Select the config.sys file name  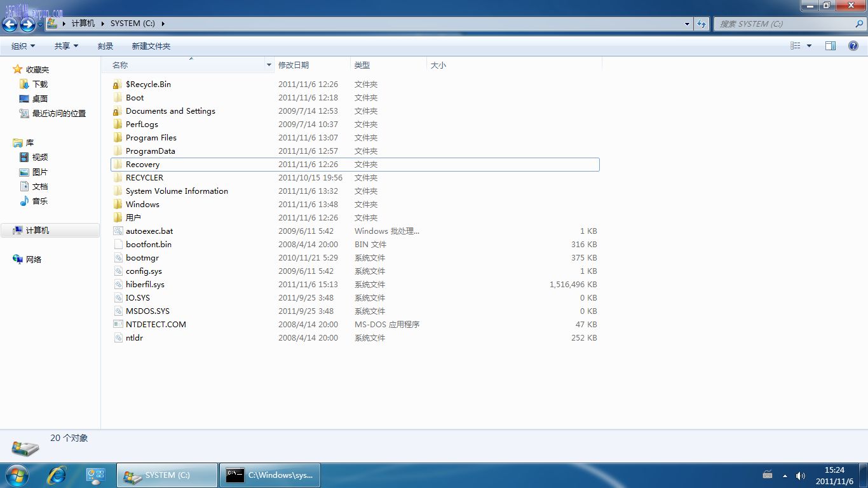(x=144, y=271)
